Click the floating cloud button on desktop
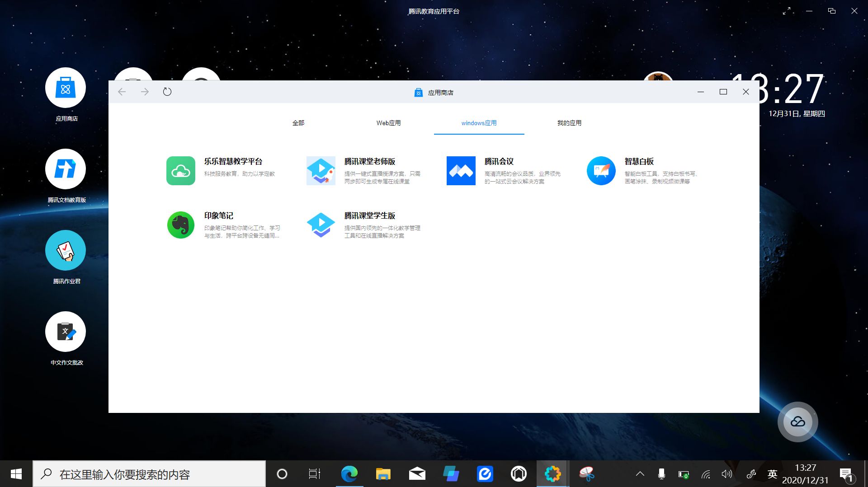 798,422
